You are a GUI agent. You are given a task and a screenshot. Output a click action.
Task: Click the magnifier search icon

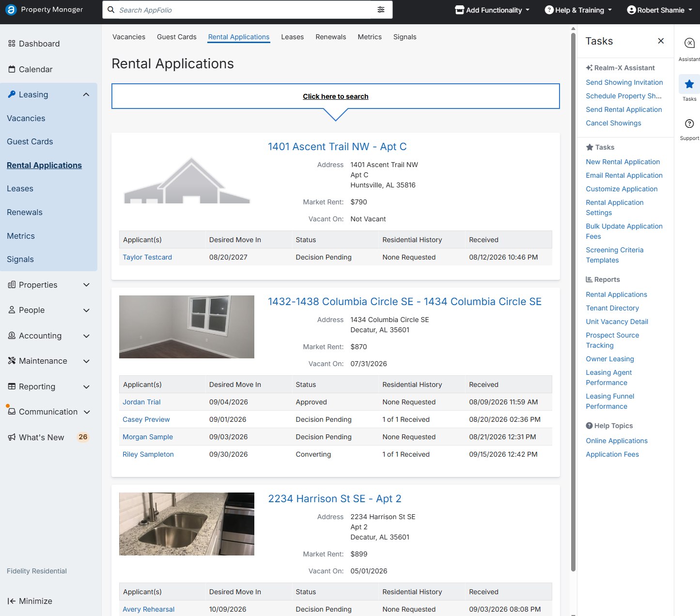point(111,10)
